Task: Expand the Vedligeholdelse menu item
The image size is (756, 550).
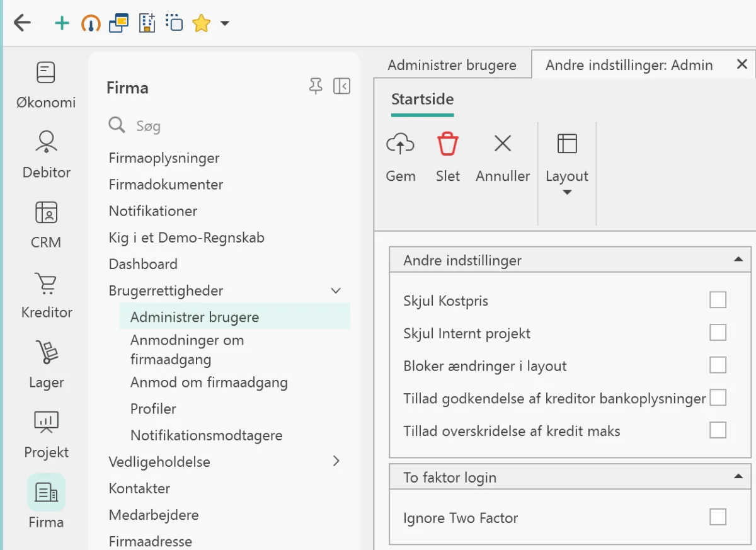Action: click(336, 461)
